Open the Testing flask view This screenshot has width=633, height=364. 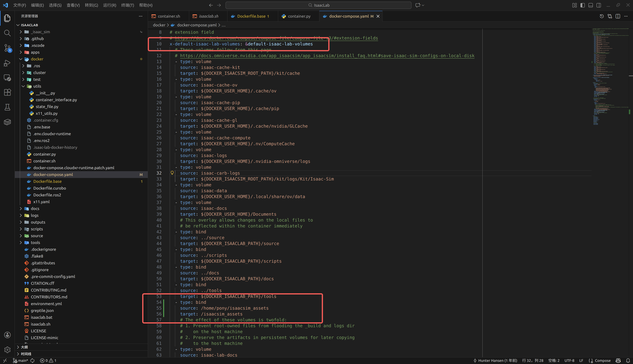click(x=7, y=107)
